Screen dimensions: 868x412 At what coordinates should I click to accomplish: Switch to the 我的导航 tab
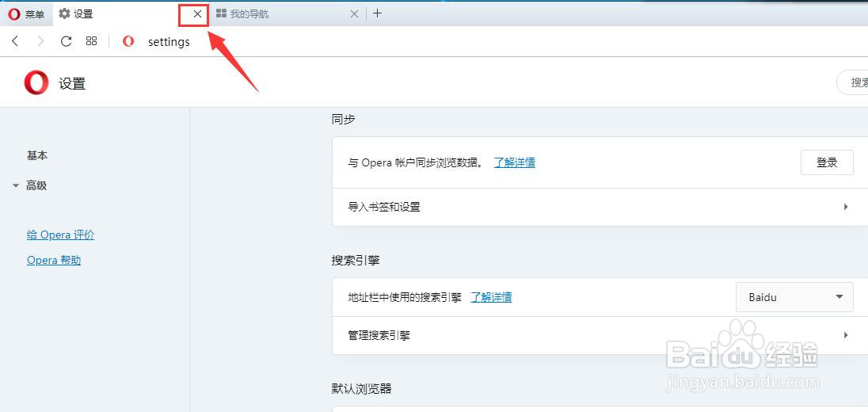287,13
